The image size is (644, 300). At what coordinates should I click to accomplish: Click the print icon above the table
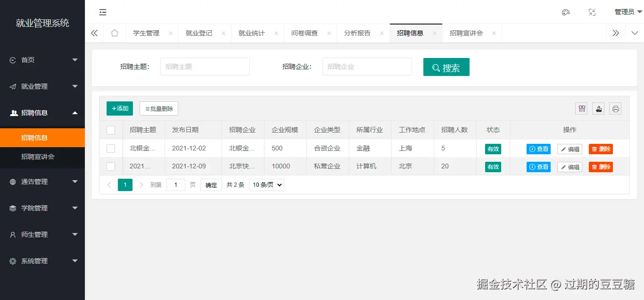[x=615, y=108]
